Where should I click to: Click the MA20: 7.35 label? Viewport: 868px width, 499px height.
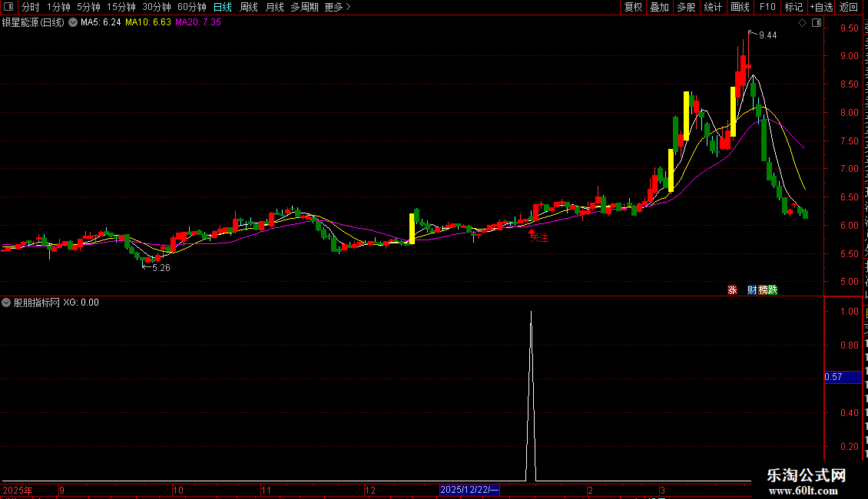(198, 22)
